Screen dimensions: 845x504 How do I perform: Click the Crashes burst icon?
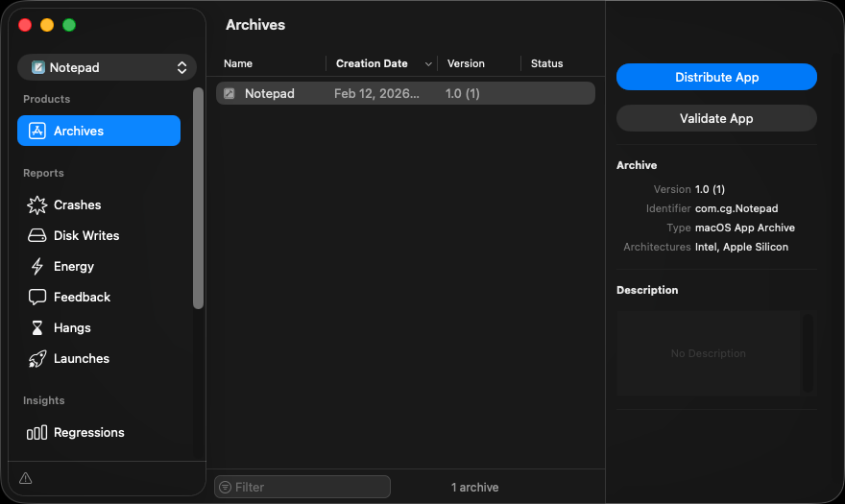(x=37, y=204)
